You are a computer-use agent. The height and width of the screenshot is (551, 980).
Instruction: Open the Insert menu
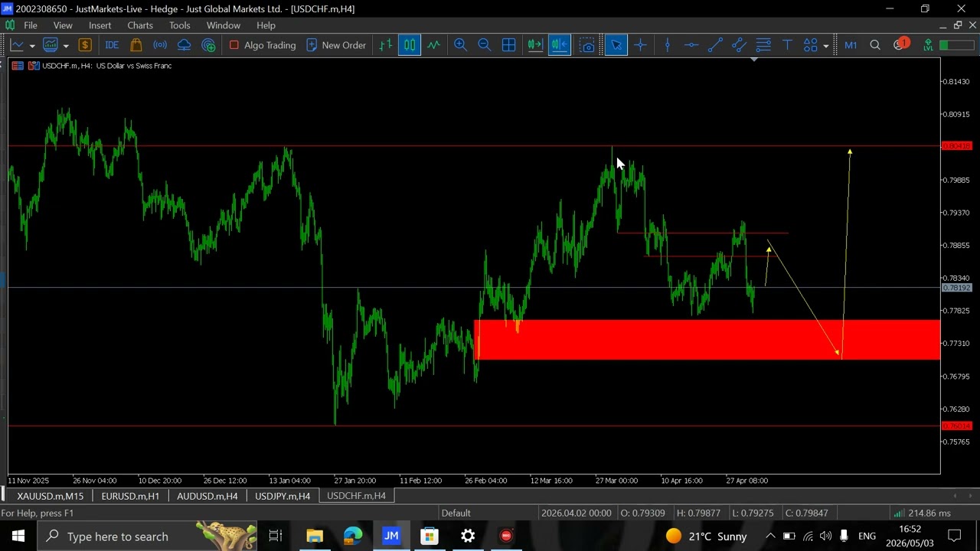click(x=100, y=25)
